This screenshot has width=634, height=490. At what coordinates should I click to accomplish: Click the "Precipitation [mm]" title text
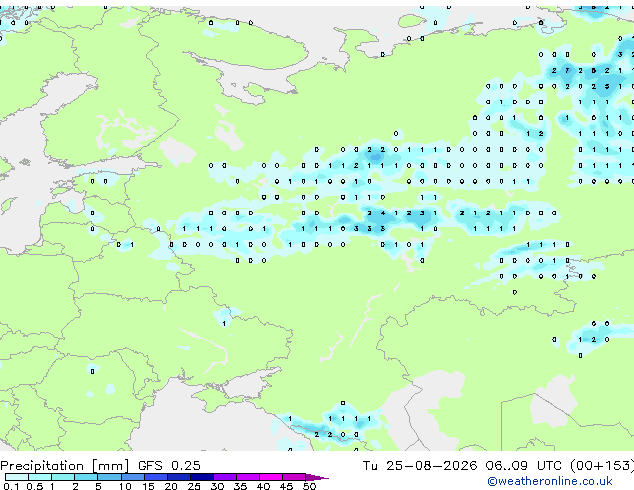coord(64,466)
